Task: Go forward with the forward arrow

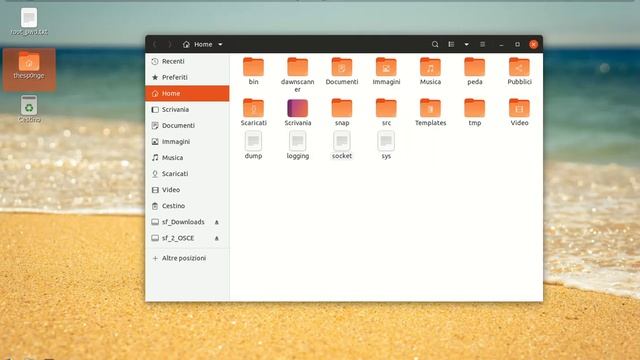Action: pos(170,44)
